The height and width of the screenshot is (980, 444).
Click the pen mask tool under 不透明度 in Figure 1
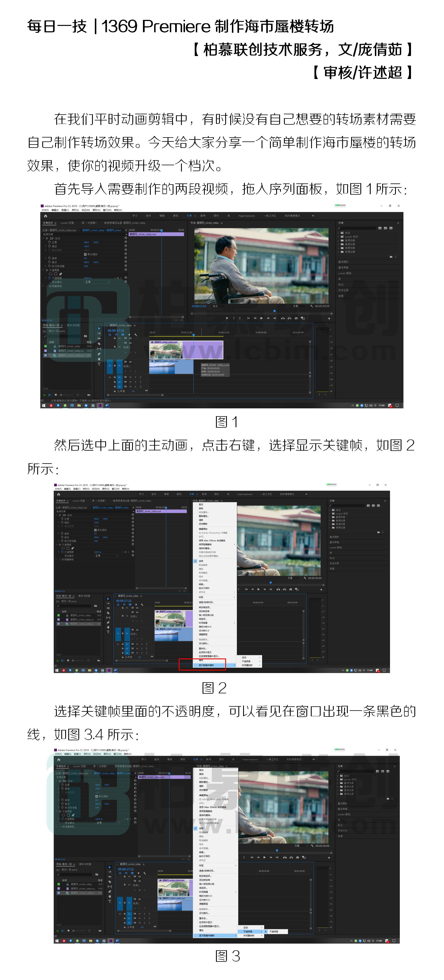coord(61,274)
